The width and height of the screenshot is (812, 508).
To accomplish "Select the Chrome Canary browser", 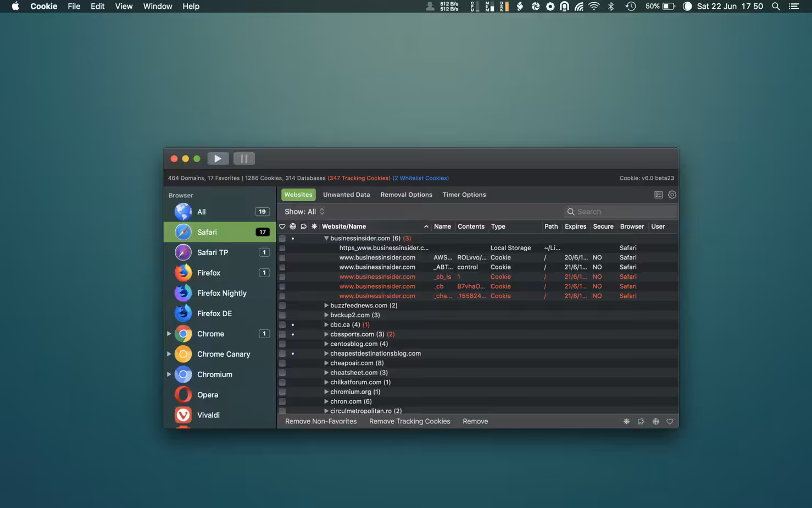I will coord(220,354).
